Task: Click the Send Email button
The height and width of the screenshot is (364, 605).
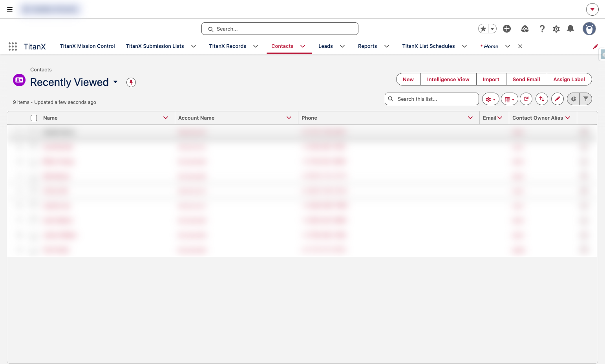Action: pos(526,79)
